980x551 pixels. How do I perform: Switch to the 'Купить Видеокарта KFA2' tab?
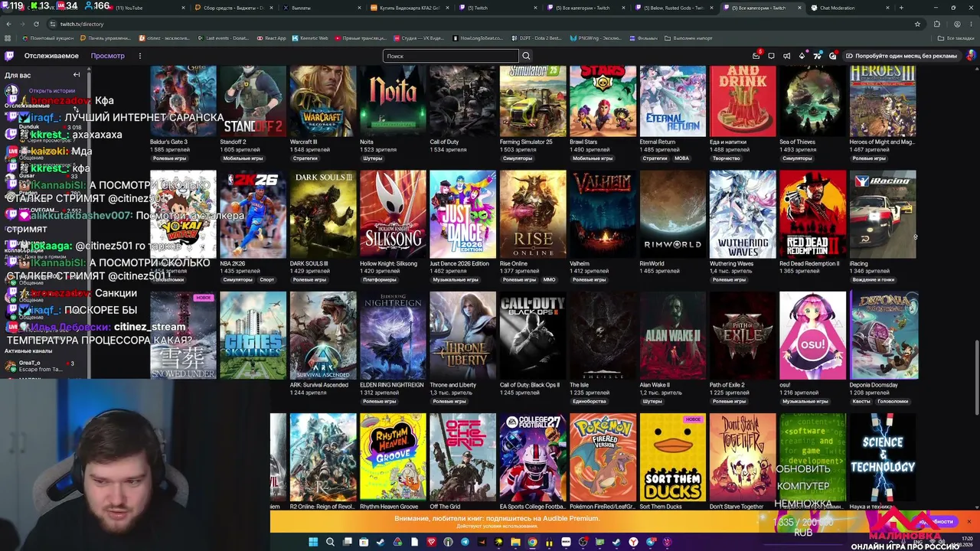click(410, 8)
